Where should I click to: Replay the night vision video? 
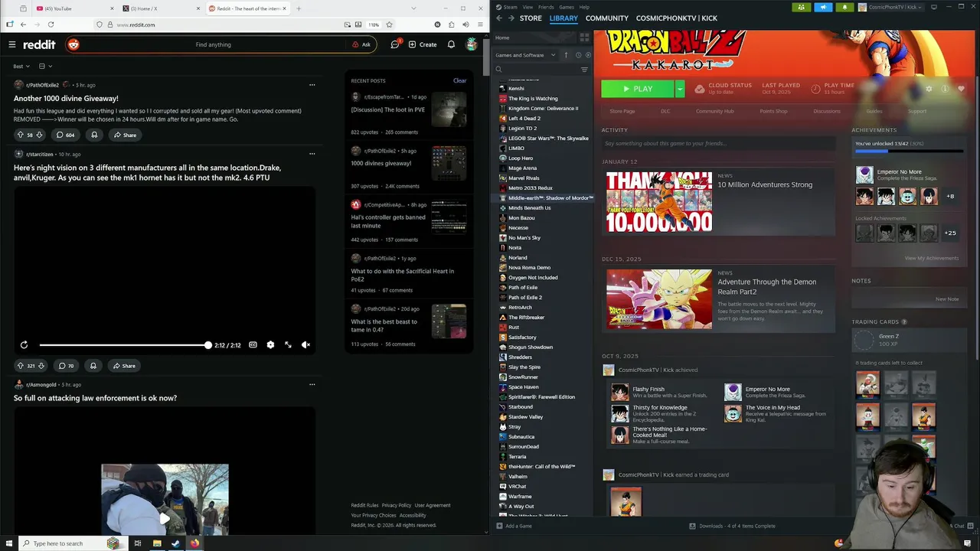tap(24, 345)
